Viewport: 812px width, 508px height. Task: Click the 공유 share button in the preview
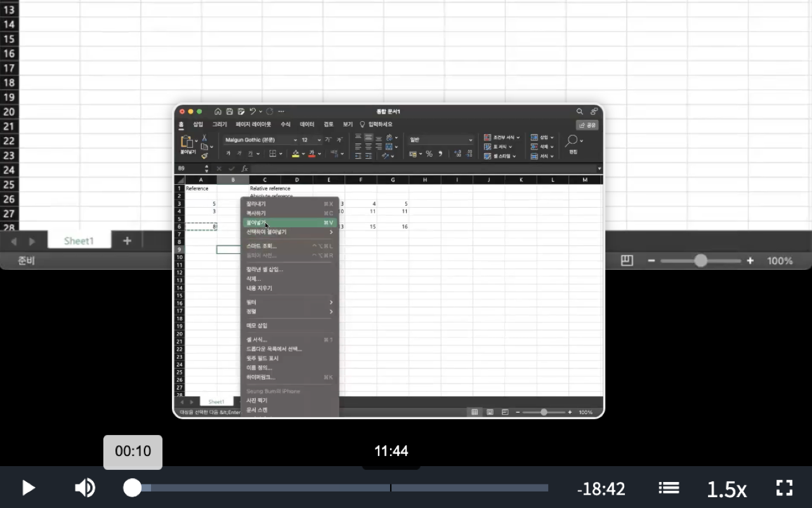pos(587,125)
